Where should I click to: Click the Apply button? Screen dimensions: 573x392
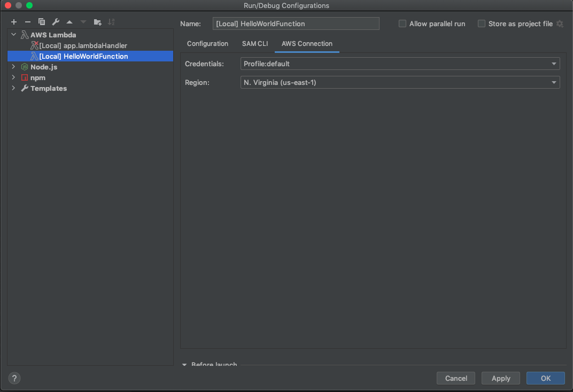click(x=501, y=378)
